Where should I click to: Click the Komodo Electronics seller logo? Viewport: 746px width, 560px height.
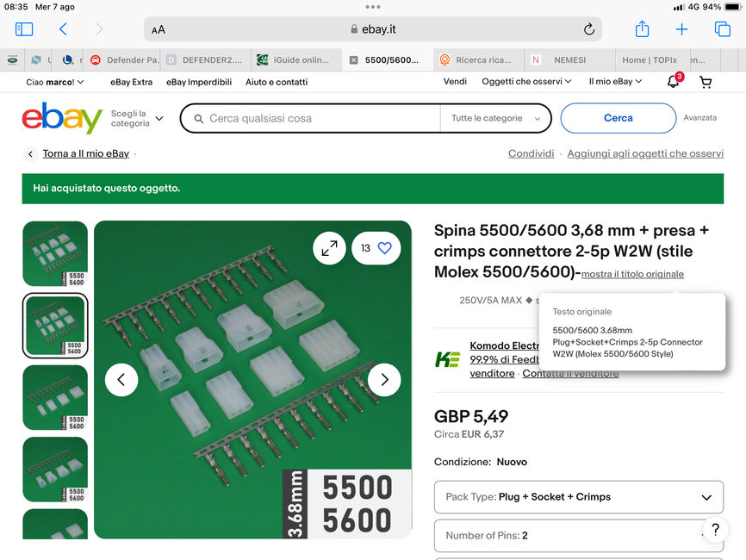point(447,359)
